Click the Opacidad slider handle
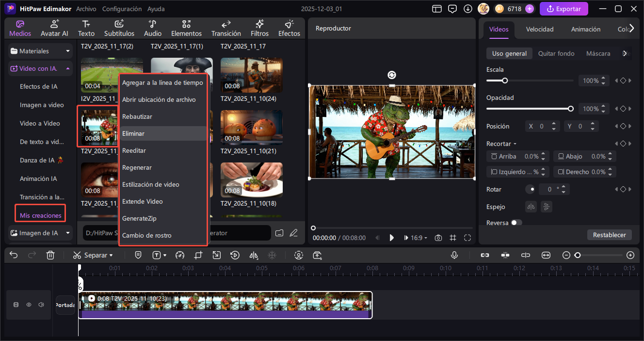This screenshot has height=341, width=644. click(x=571, y=109)
